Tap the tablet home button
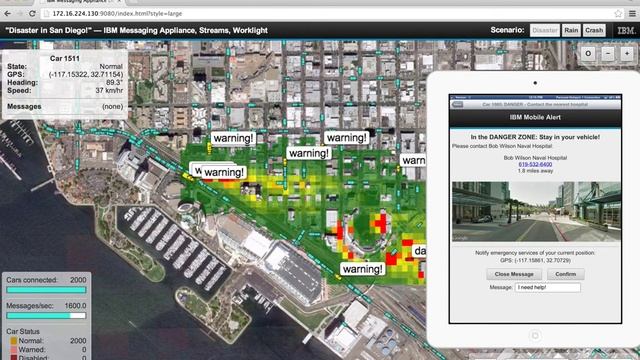Image resolution: width=640 pixels, height=360 pixels. click(x=535, y=336)
